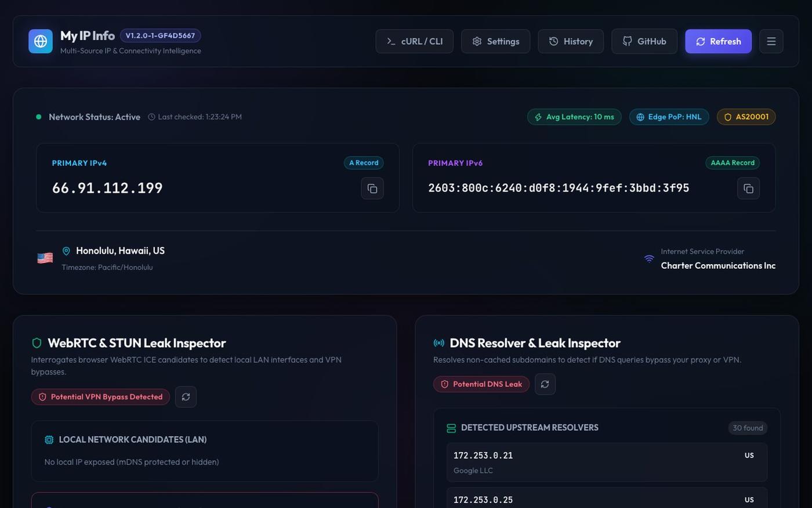Click the PRIMARY IPv4 label
Screen dimensions: 812x508
coord(79,163)
